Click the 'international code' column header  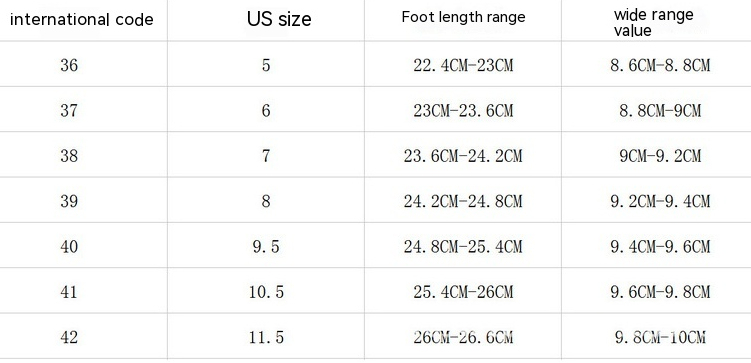tap(81, 20)
